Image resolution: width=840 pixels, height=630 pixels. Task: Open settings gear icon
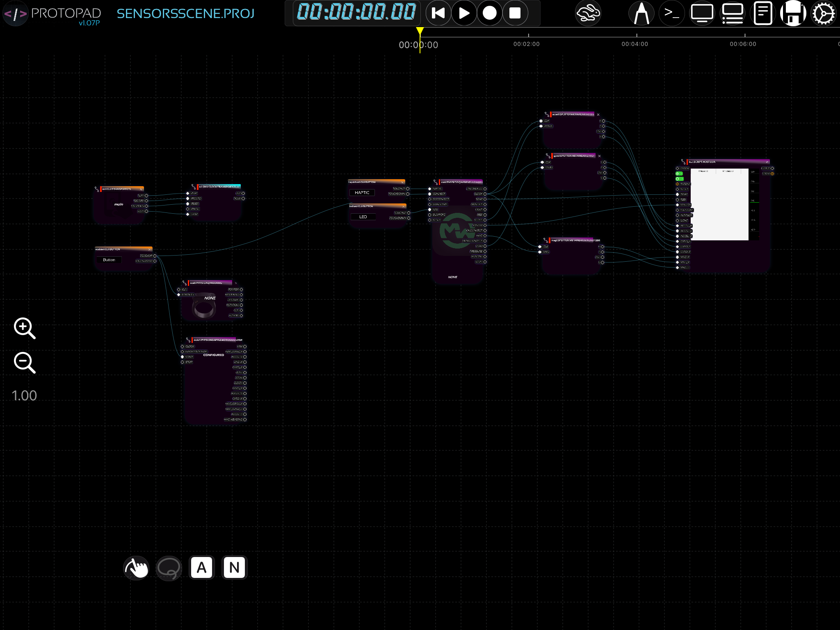[x=823, y=13]
